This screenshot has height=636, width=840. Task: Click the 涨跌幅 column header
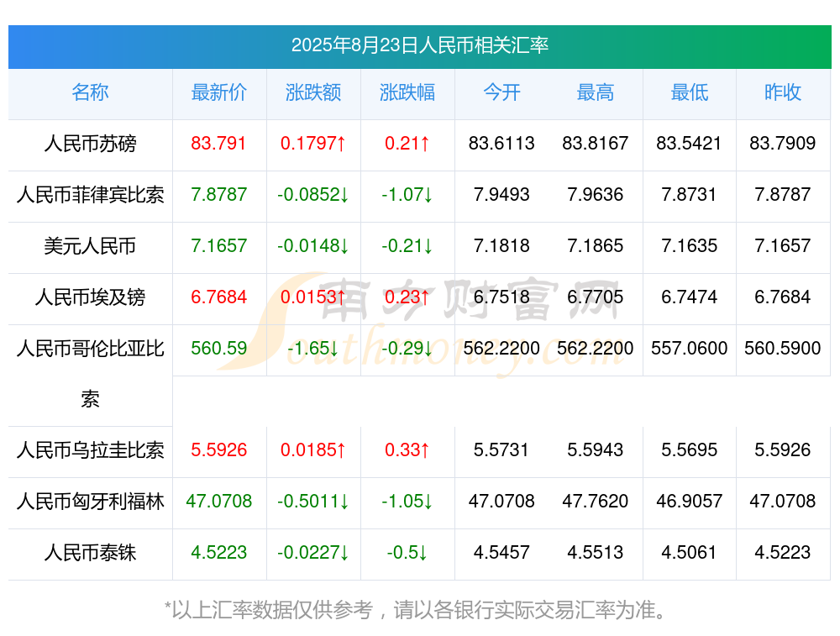click(x=407, y=92)
